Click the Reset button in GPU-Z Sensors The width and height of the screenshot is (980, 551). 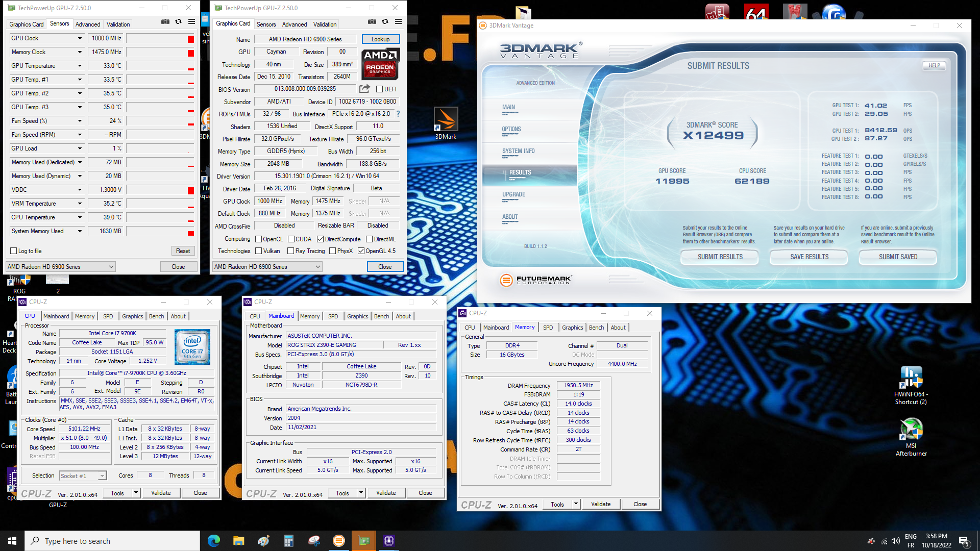pyautogui.click(x=183, y=251)
